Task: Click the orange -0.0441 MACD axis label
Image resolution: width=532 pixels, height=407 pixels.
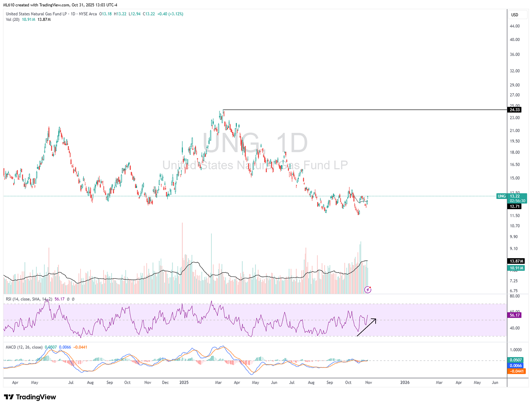Action: [x=517, y=371]
